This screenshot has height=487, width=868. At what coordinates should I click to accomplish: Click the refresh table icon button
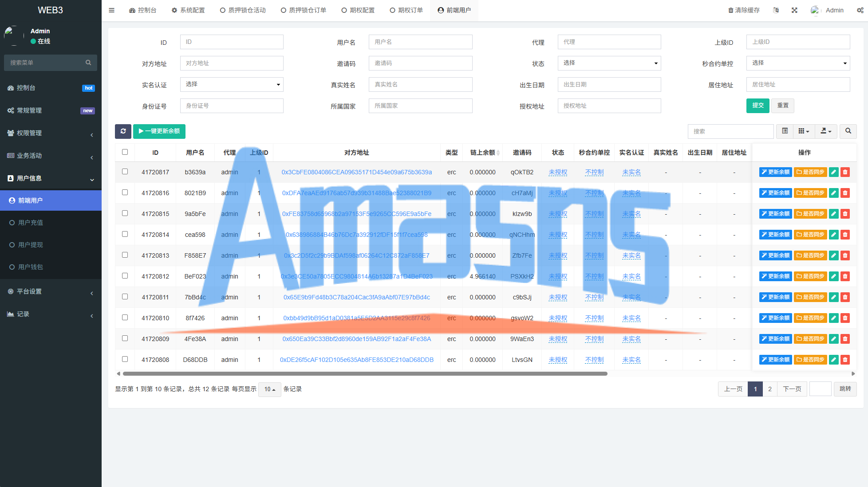tap(123, 131)
